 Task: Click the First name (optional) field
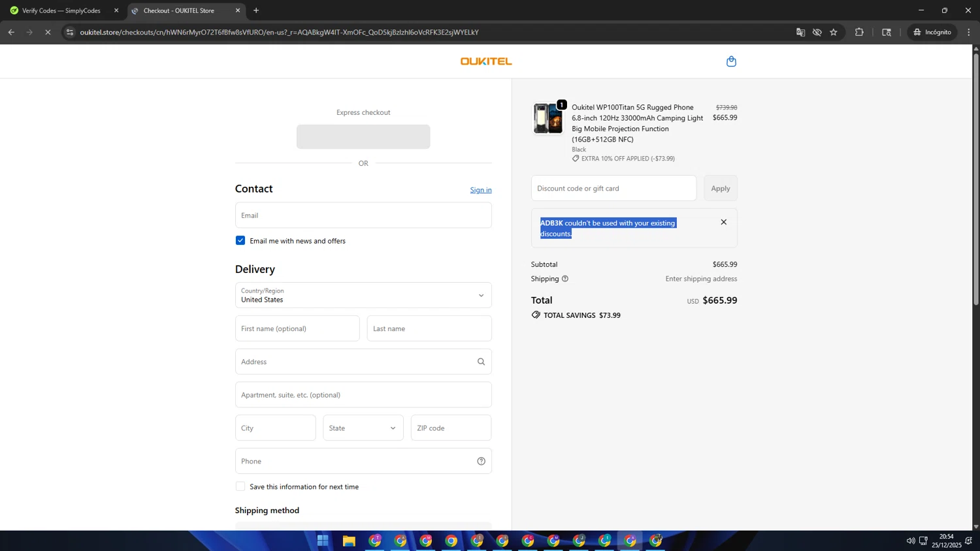pyautogui.click(x=297, y=328)
